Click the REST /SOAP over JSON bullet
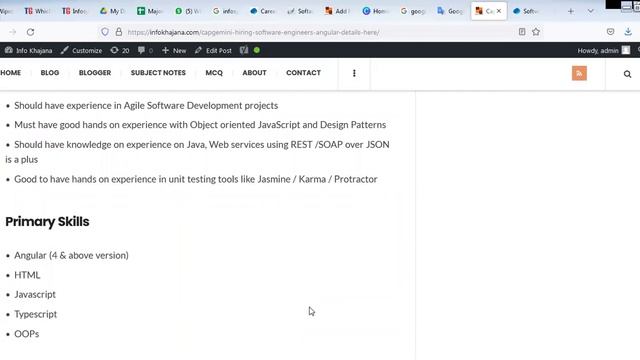The height and width of the screenshot is (360, 640). [x=198, y=152]
